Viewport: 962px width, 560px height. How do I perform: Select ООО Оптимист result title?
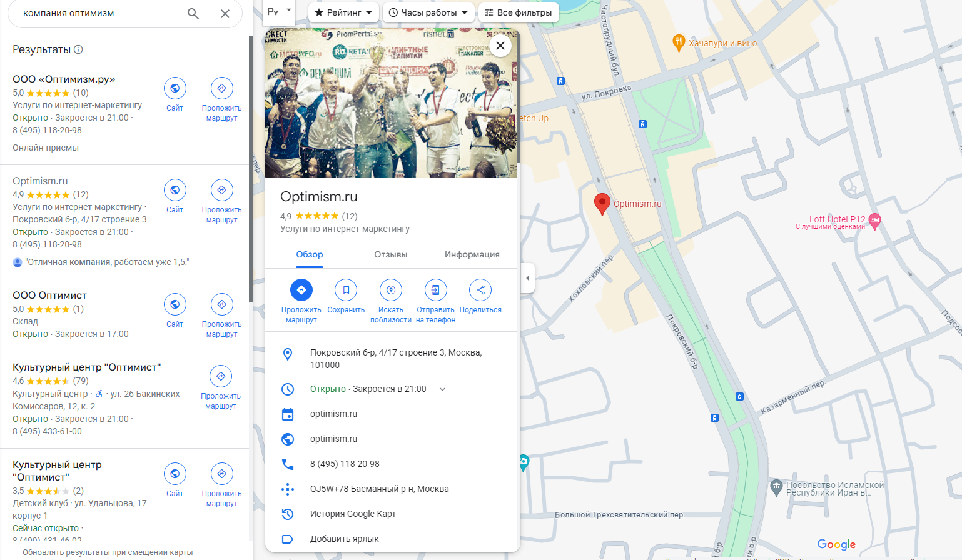click(x=49, y=296)
